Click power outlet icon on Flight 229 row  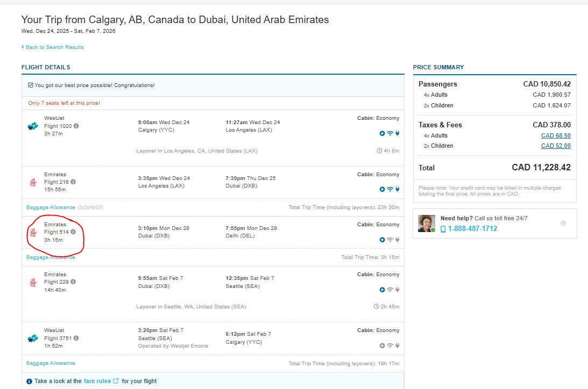point(397,290)
